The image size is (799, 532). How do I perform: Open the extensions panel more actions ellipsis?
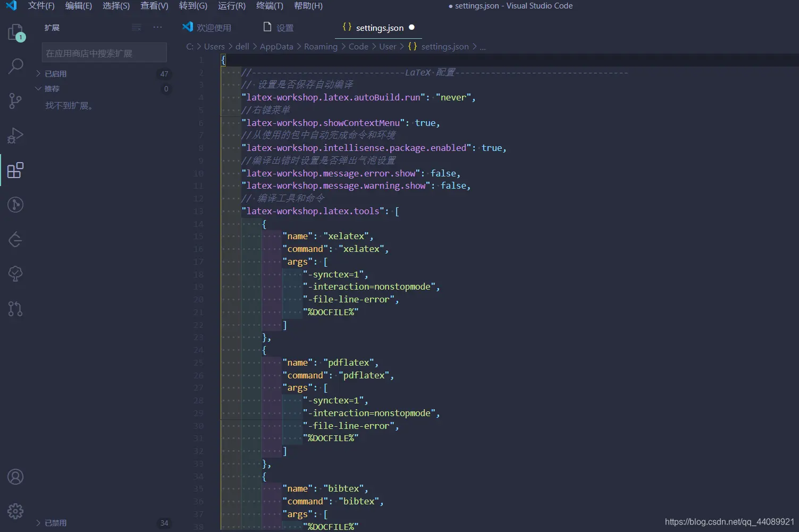click(157, 28)
